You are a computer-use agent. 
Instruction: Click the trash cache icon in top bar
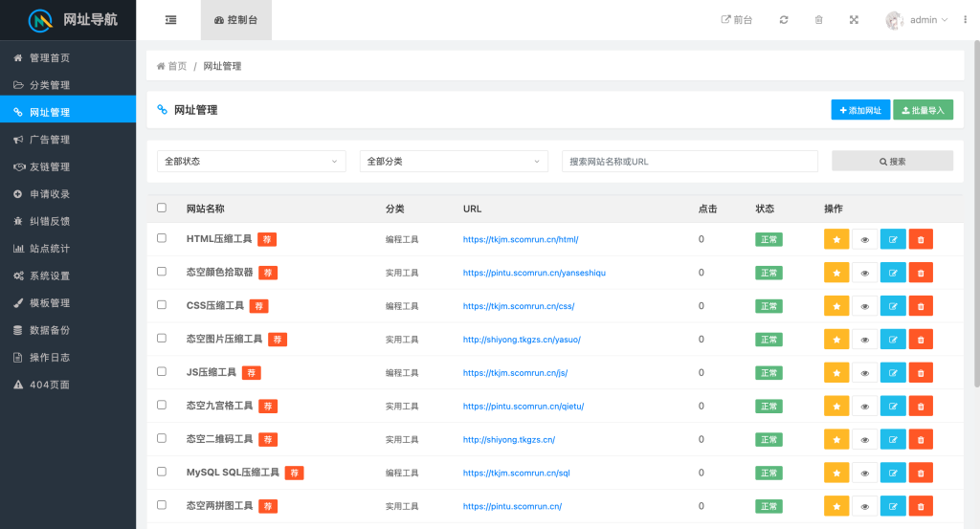(x=819, y=20)
